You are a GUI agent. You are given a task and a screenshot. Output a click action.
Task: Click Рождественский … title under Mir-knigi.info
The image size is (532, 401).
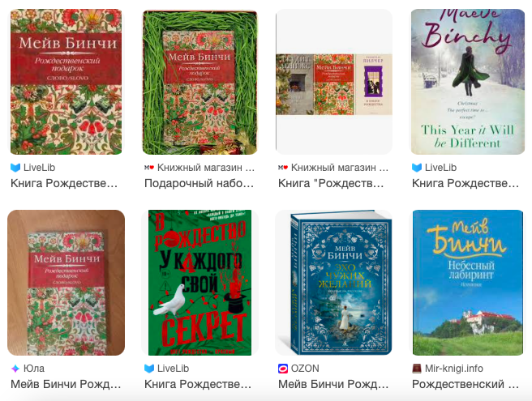click(466, 384)
